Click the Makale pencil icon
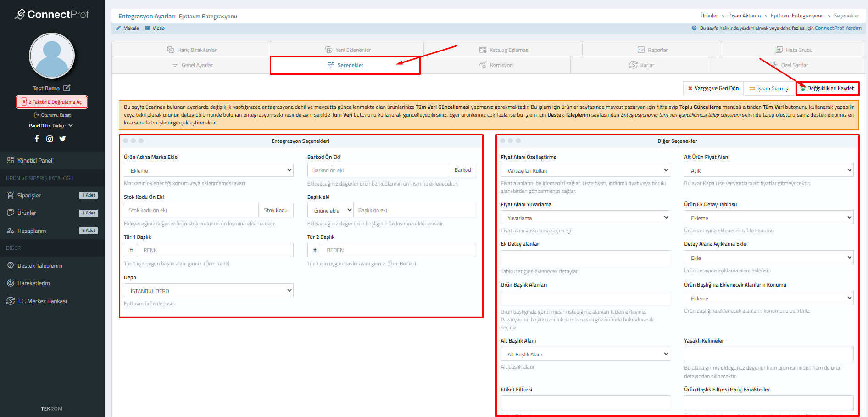868x417 pixels. click(118, 28)
